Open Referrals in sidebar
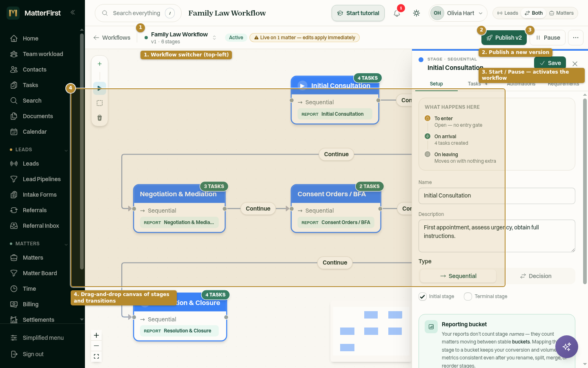This screenshot has width=588, height=368. click(41, 210)
